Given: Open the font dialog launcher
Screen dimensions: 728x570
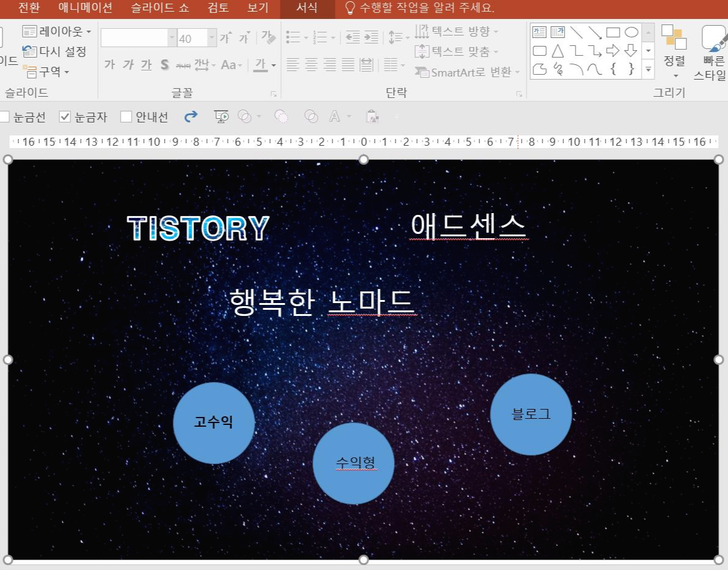Looking at the screenshot, I should (x=274, y=94).
